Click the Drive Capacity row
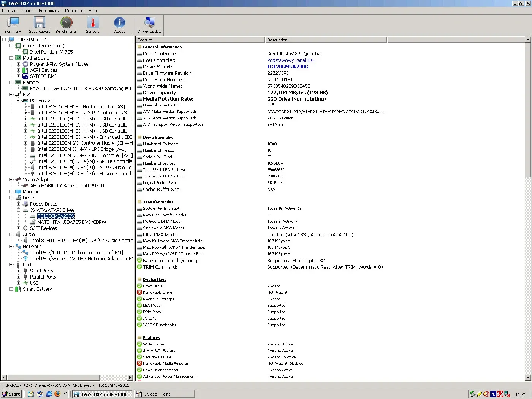 coord(330,93)
